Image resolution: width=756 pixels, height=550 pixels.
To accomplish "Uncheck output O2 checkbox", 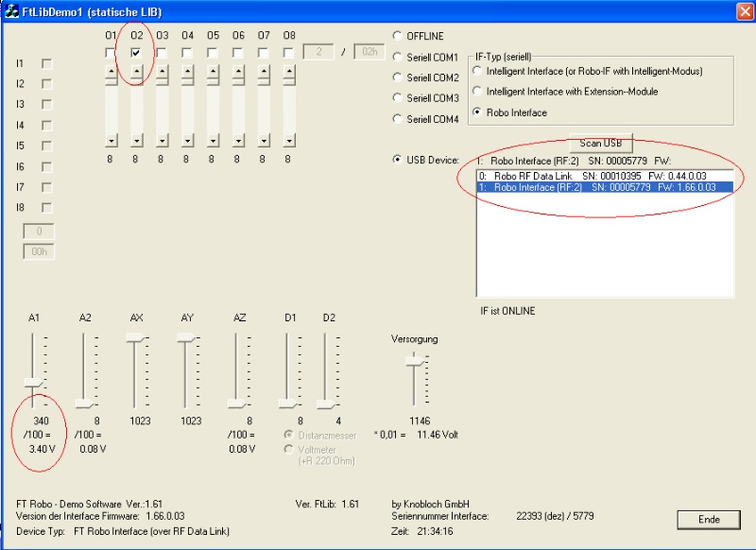I will click(136, 53).
